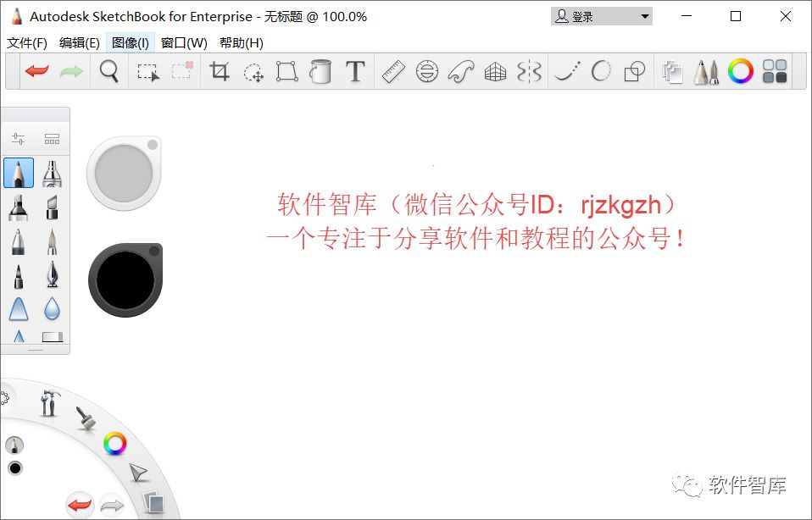812x520 pixels.
Task: Select the water drop Blur brush
Action: (x=52, y=309)
